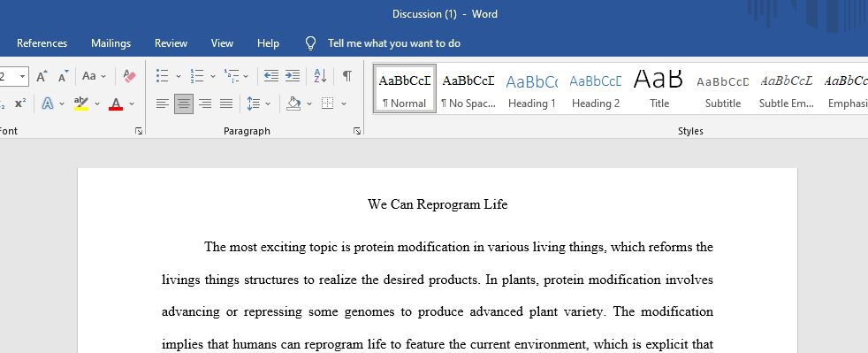This screenshot has width=868, height=353.
Task: Insert a numbered list
Action: click(x=196, y=76)
